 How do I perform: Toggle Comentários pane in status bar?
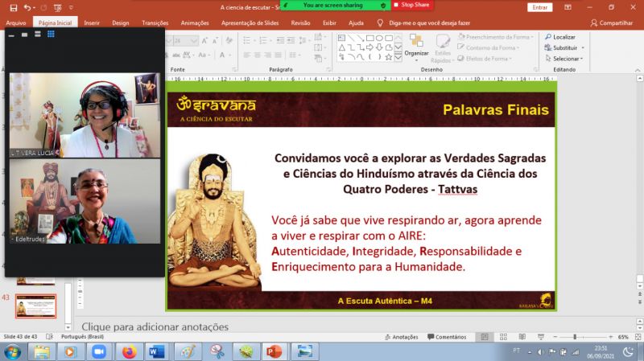pos(447,337)
